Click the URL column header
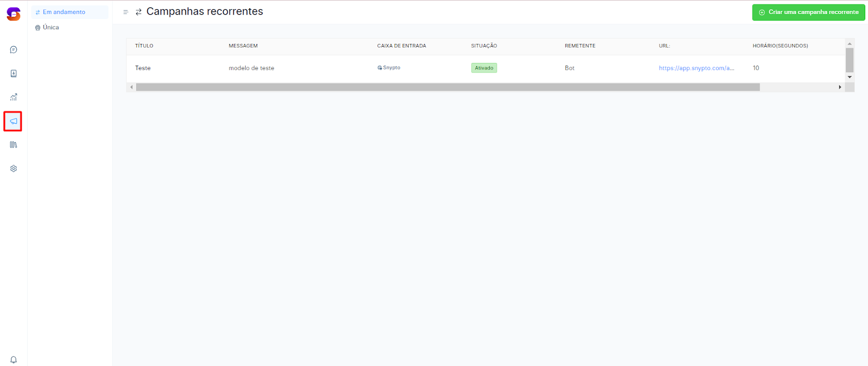Image resolution: width=868 pixels, height=366 pixels. pyautogui.click(x=665, y=46)
